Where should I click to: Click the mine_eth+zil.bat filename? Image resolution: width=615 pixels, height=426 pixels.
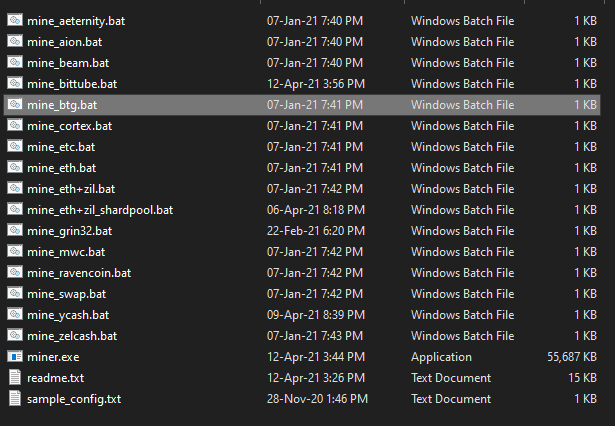(71, 188)
